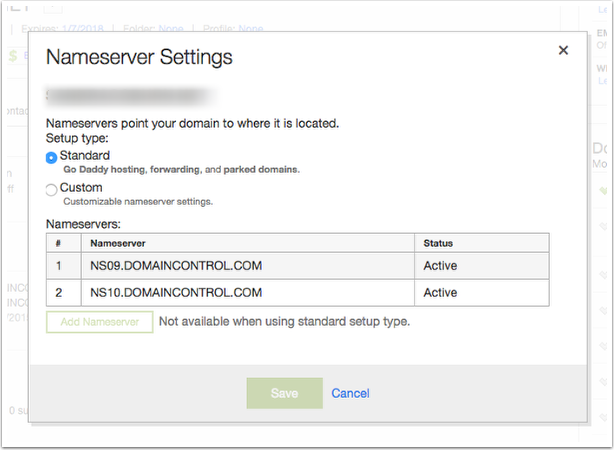Select the Standard setup type

(x=51, y=158)
